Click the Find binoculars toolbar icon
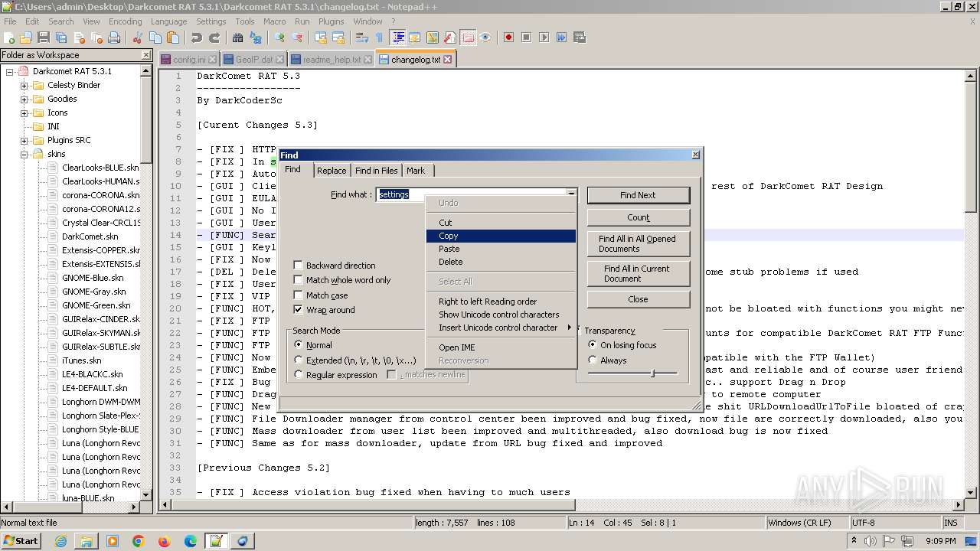Screen dimensions: 980x551 point(237,37)
